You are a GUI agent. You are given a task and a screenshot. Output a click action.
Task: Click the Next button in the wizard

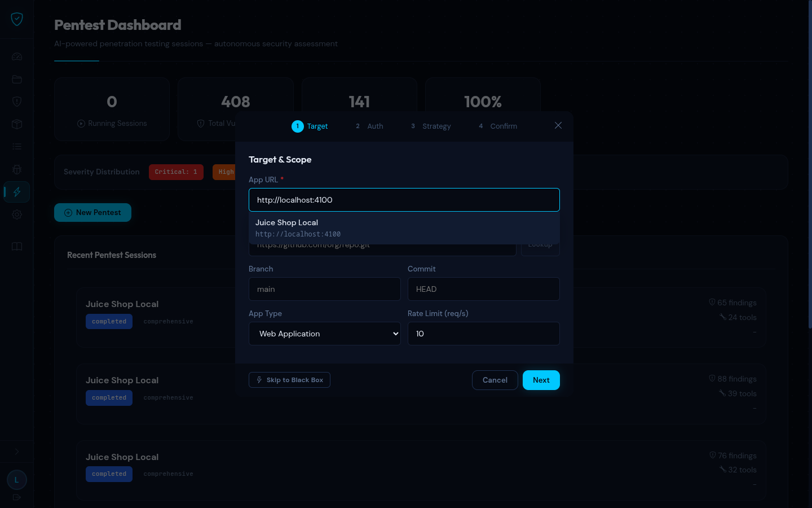click(541, 380)
